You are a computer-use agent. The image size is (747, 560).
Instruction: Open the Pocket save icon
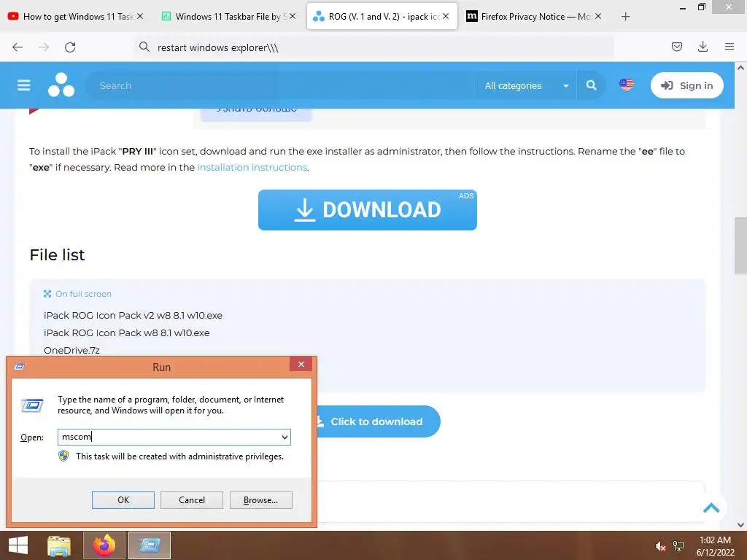676,47
